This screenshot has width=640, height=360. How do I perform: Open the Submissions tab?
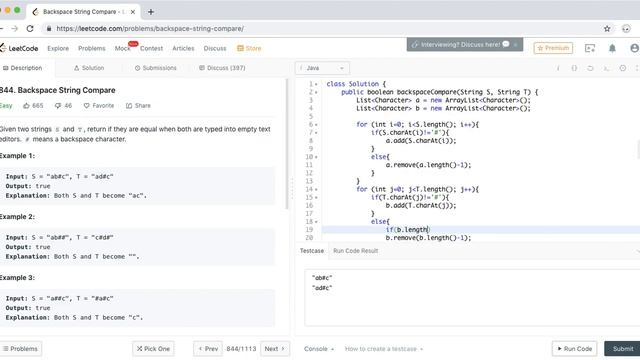coord(156,68)
